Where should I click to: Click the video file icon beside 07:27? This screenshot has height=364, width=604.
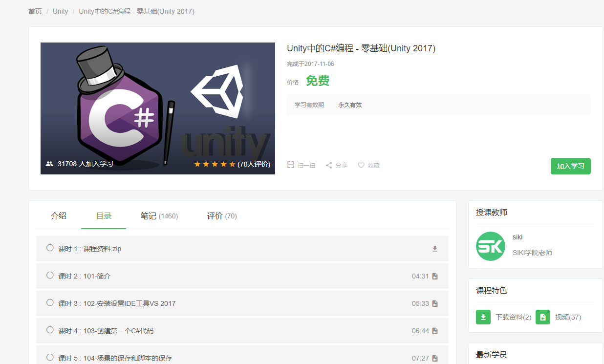(435, 358)
